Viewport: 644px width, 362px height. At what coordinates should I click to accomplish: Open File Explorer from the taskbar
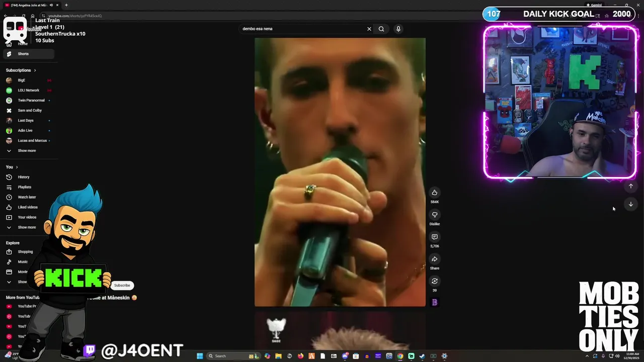click(278, 356)
